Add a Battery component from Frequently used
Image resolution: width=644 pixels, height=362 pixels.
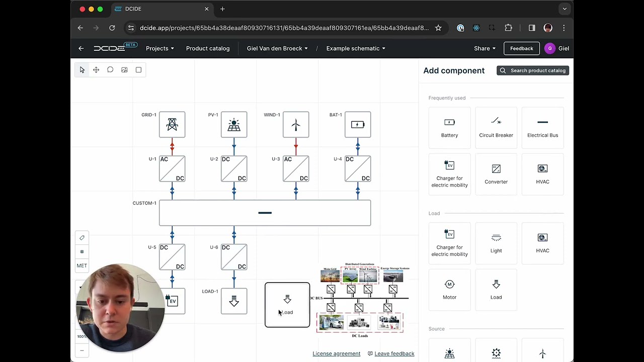tap(449, 128)
